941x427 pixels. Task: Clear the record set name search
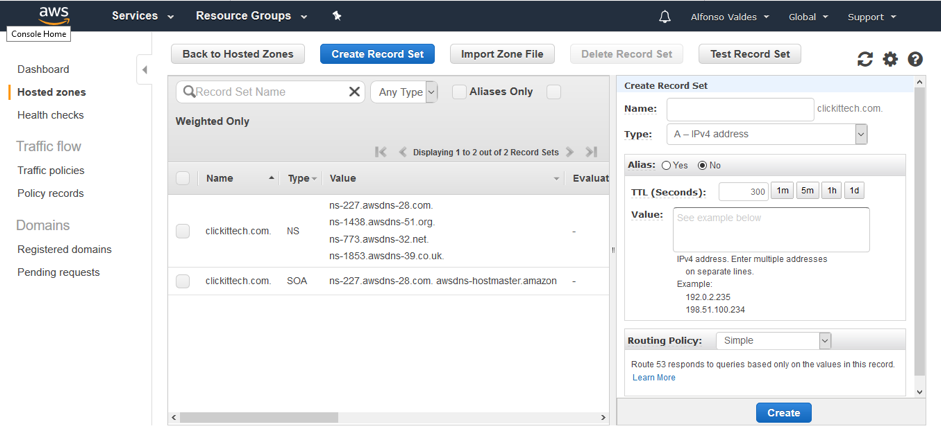354,92
